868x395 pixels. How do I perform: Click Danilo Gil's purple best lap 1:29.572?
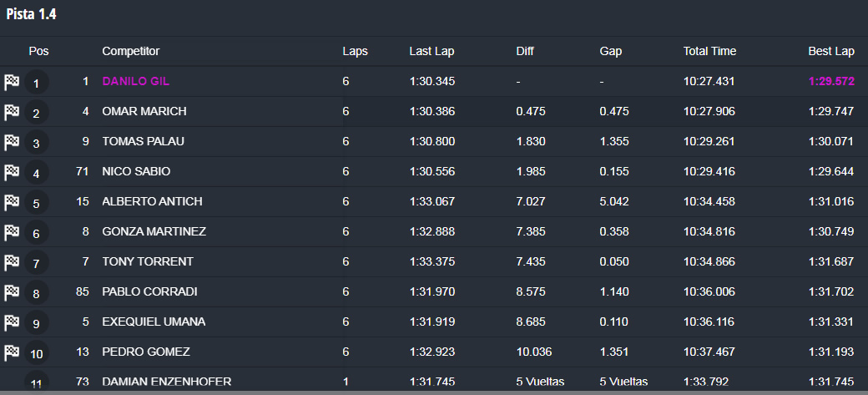(x=830, y=82)
